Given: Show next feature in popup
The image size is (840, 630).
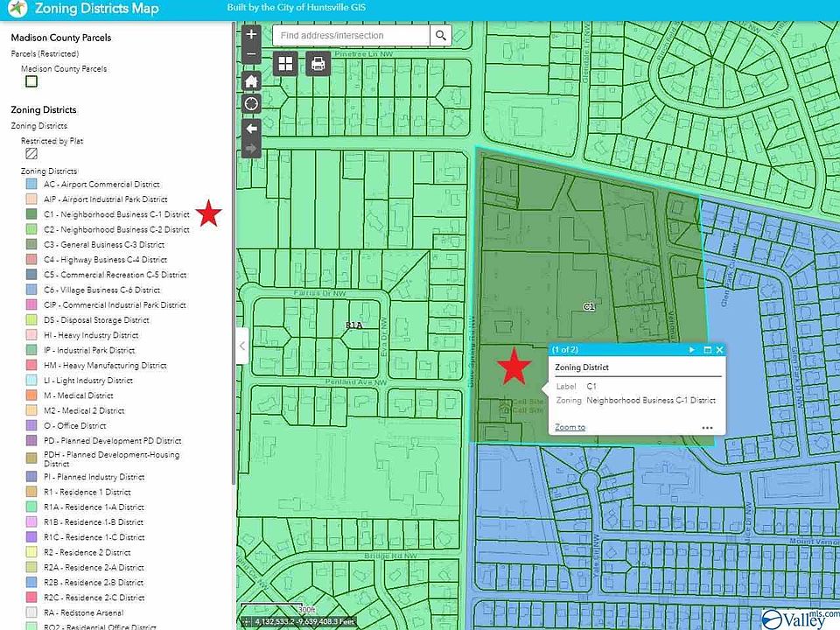Looking at the screenshot, I should click(x=692, y=350).
